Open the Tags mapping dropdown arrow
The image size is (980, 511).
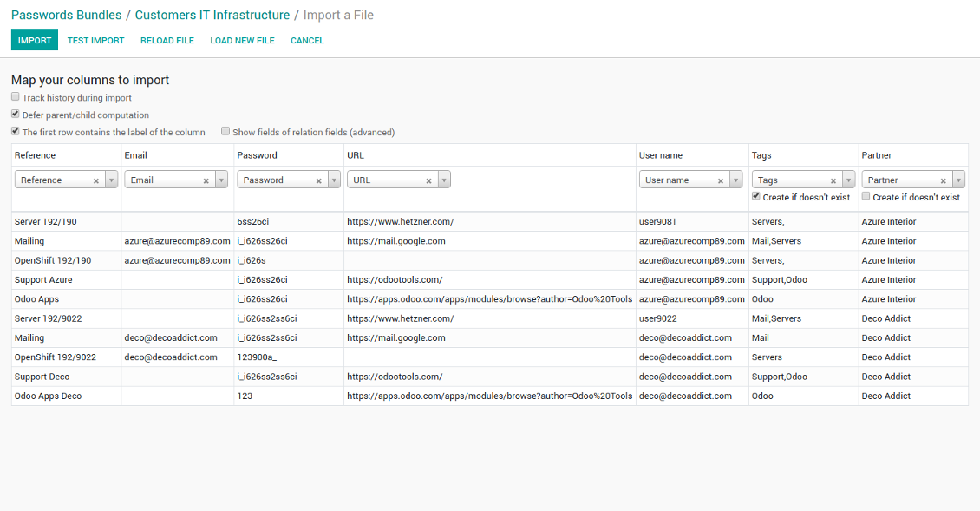tap(849, 180)
